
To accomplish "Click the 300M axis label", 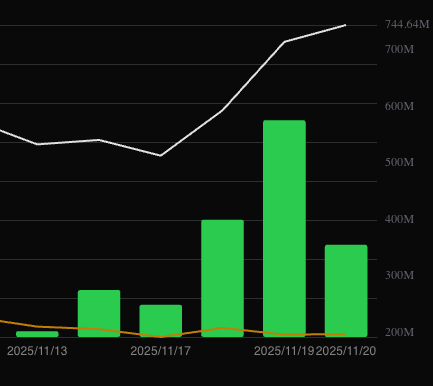I will coord(399,275).
